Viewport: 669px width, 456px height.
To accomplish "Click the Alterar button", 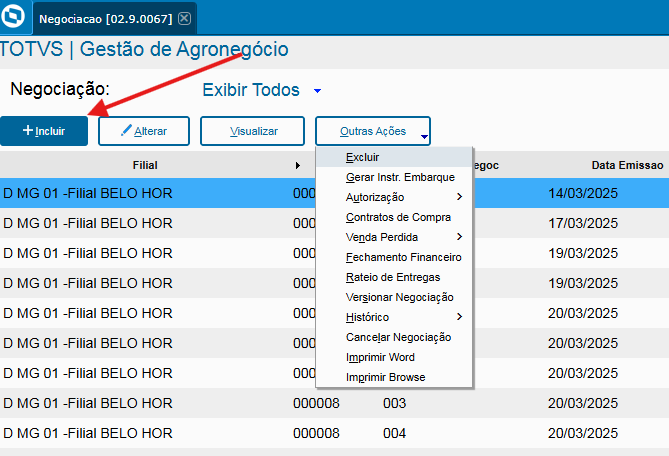I will [x=144, y=131].
